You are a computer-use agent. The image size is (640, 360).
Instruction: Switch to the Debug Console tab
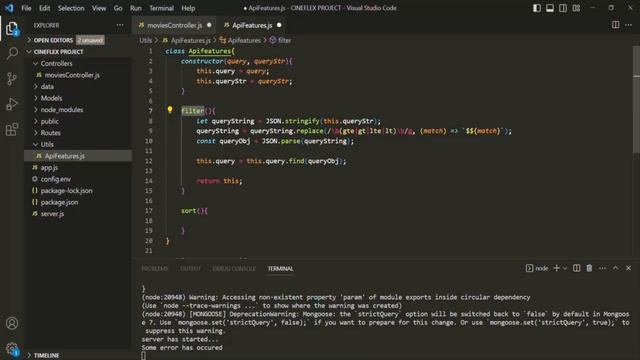[x=234, y=269]
